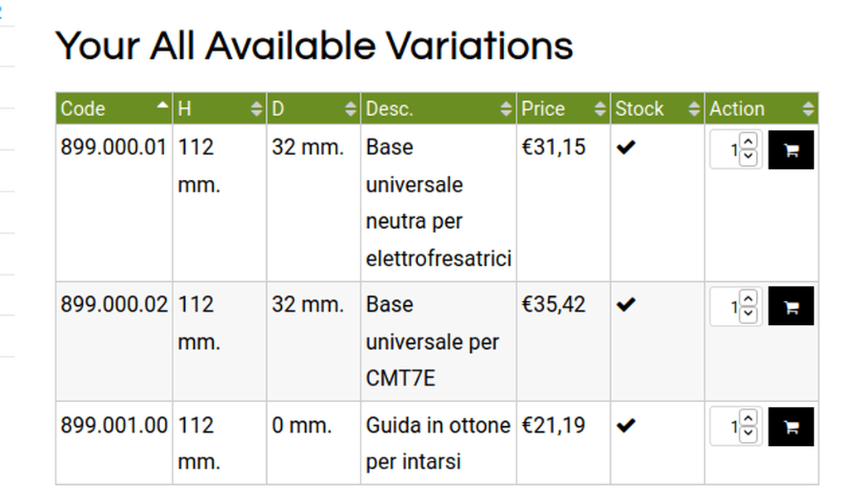Add item 899.001.00 to cart
Image resolution: width=849 pixels, height=504 pixels.
(790, 427)
